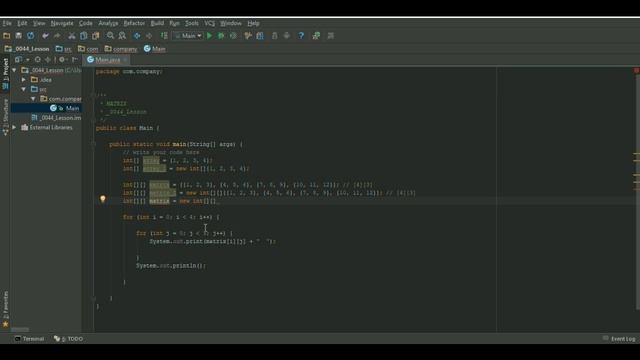Click the last gray toolbar icon
Image resolution: width=640 pixels, height=360 pixels.
pos(331,36)
